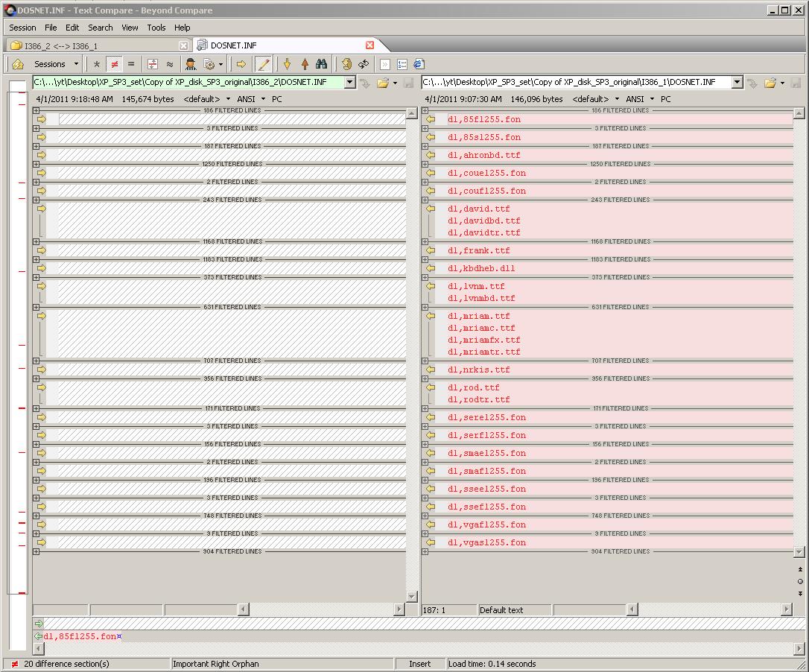
Task: Select the line dl,rodtr.ttf
Action: pos(479,399)
